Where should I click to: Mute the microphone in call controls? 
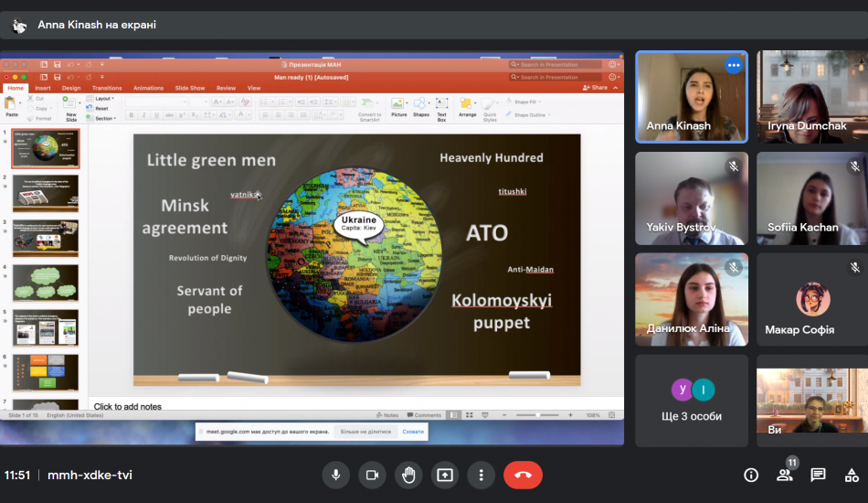click(336, 475)
